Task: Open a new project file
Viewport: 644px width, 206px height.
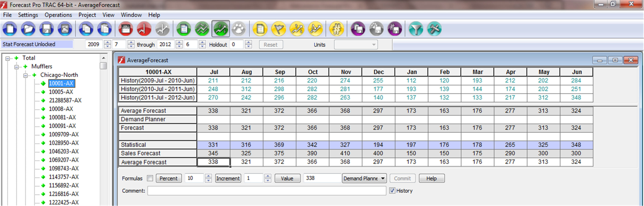Action: [x=10, y=29]
